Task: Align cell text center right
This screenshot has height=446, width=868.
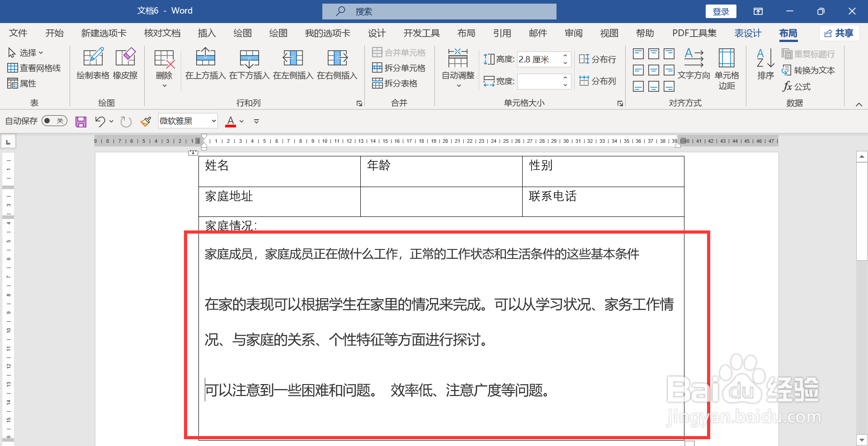Action: (x=669, y=70)
